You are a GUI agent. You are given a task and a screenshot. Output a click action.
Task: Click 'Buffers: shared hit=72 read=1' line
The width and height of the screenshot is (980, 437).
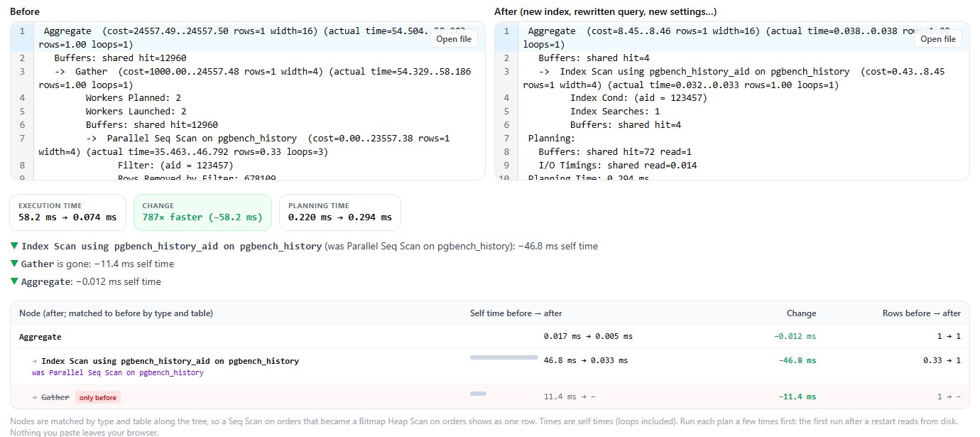pyautogui.click(x=615, y=151)
